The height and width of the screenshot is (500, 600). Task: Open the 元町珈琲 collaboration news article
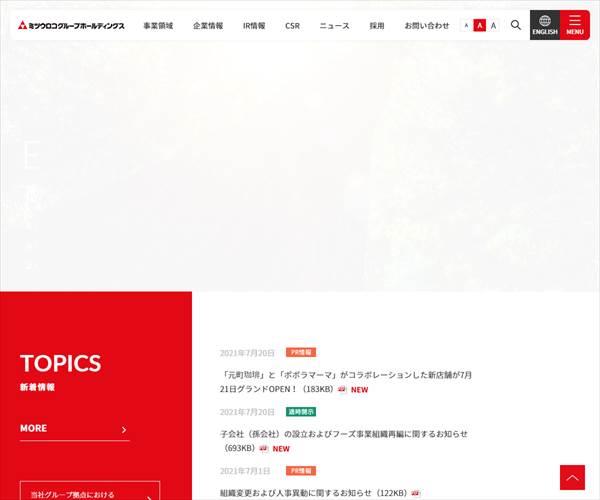coord(346,382)
